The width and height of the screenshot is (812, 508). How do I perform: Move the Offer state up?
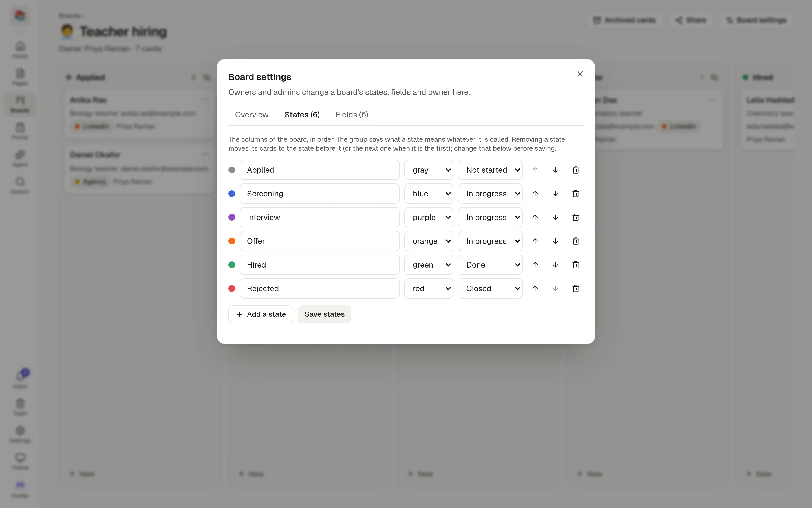(x=535, y=241)
